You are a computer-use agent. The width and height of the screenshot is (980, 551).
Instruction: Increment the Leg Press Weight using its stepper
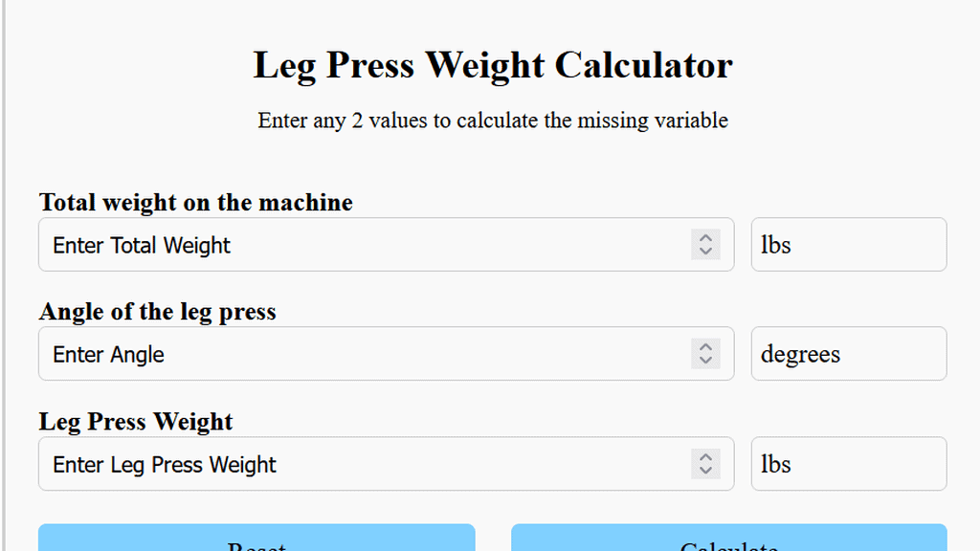tap(705, 457)
